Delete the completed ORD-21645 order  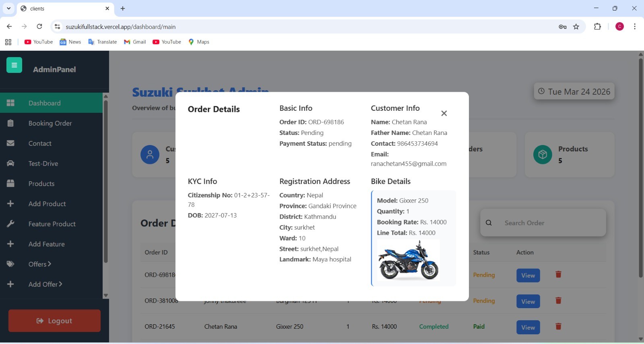558,327
